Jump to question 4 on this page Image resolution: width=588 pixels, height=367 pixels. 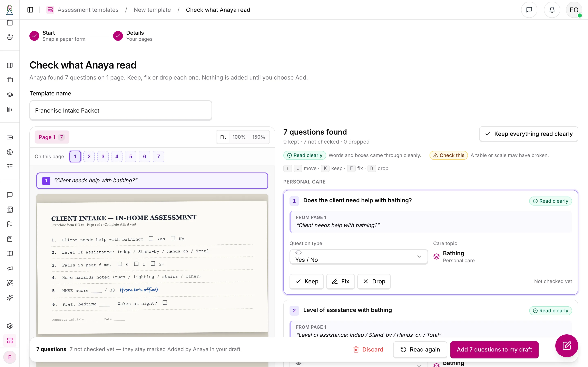(117, 157)
